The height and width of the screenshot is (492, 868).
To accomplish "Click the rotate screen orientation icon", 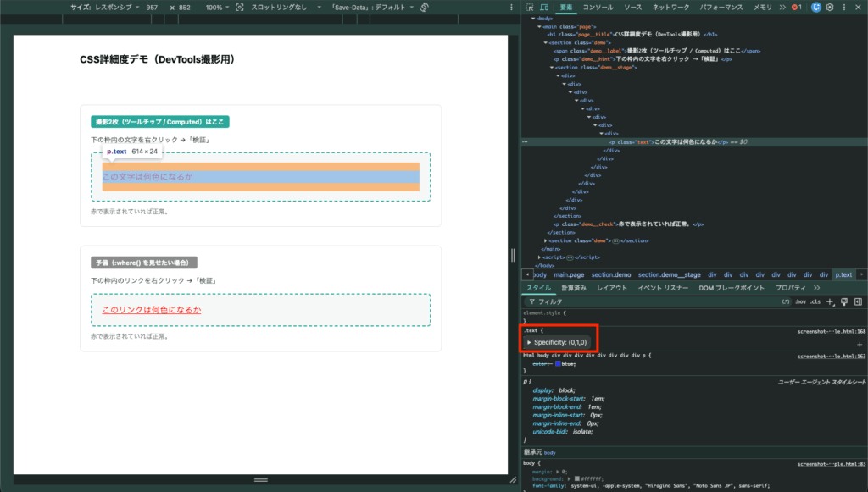I will (424, 7).
